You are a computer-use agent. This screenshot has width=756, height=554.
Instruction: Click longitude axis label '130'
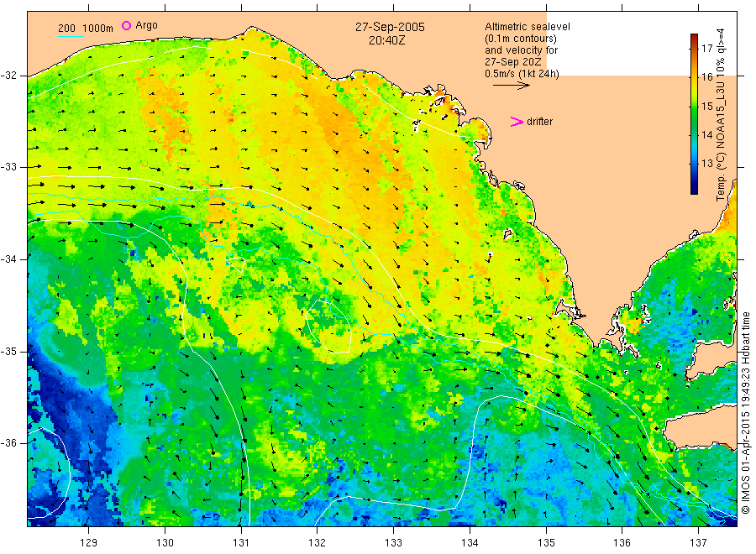point(165,543)
